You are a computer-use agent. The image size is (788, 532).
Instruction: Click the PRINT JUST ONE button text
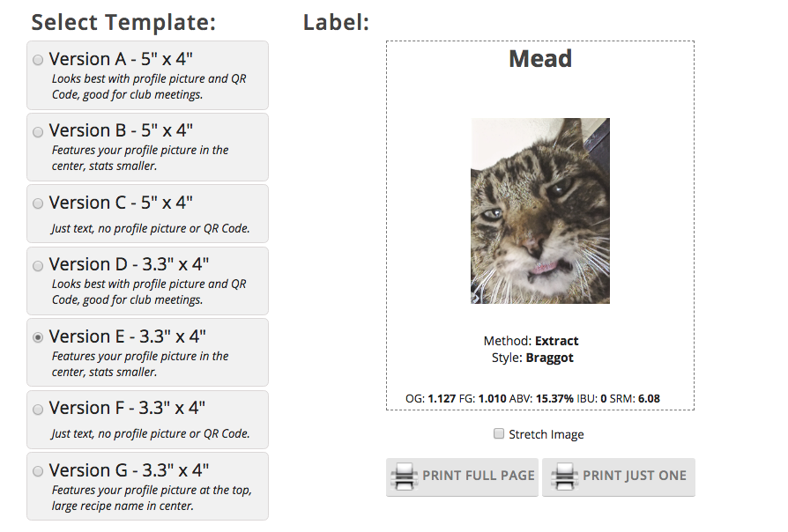[x=635, y=476]
